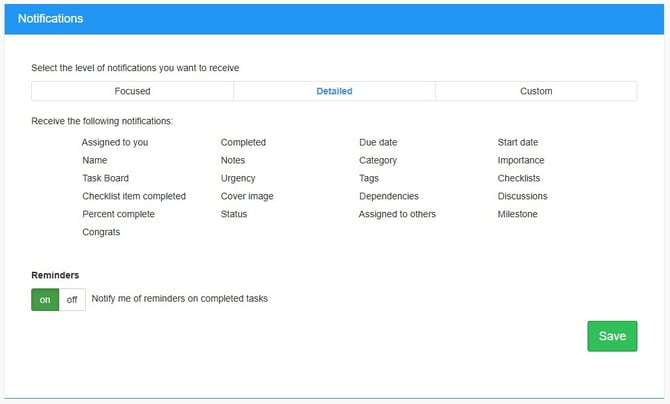Select the 'Completed' notification item
This screenshot has height=404, width=670.
[x=243, y=142]
